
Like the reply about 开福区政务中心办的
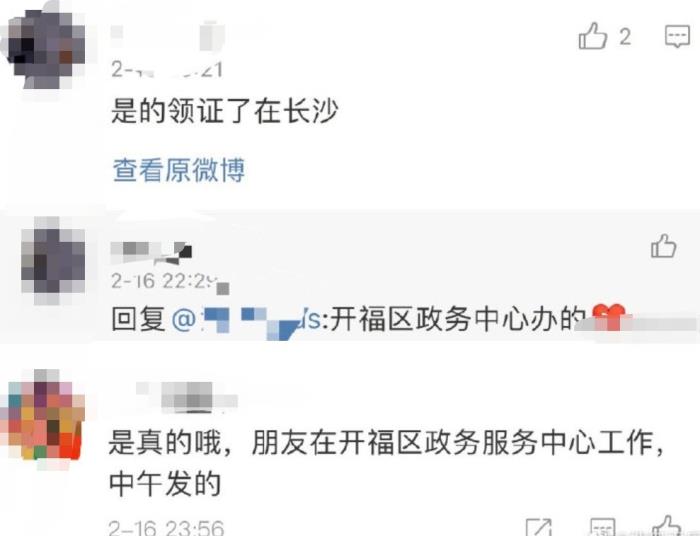(x=663, y=246)
